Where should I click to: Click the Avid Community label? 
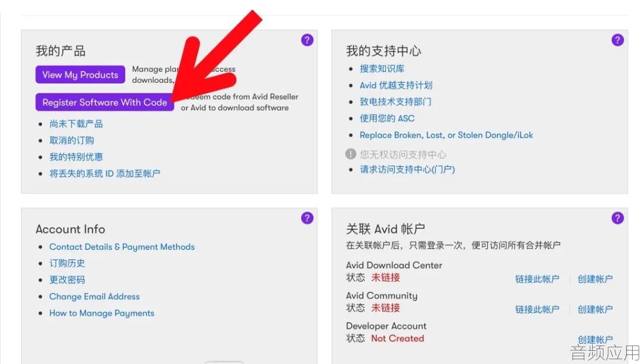pyautogui.click(x=382, y=295)
